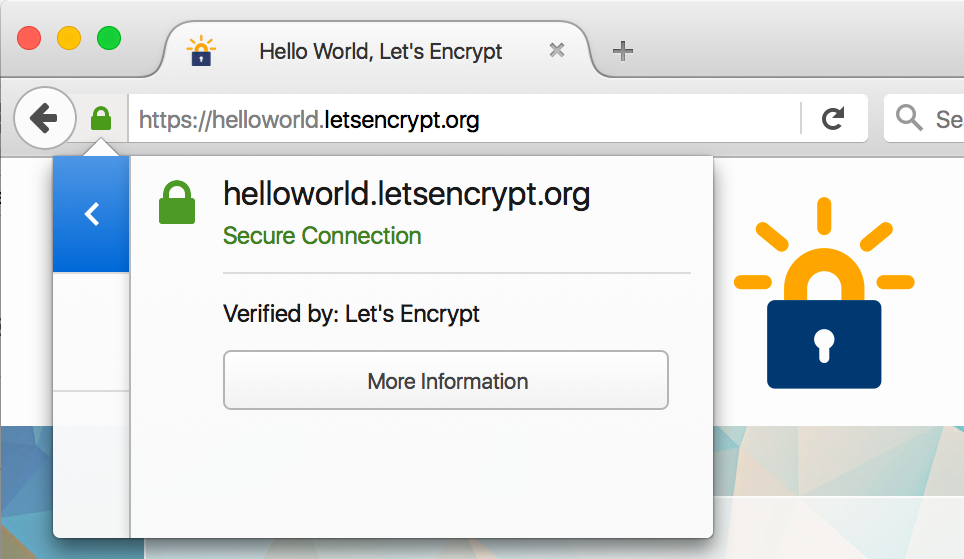Click the red close window button
The image size is (964, 559).
coord(29,38)
